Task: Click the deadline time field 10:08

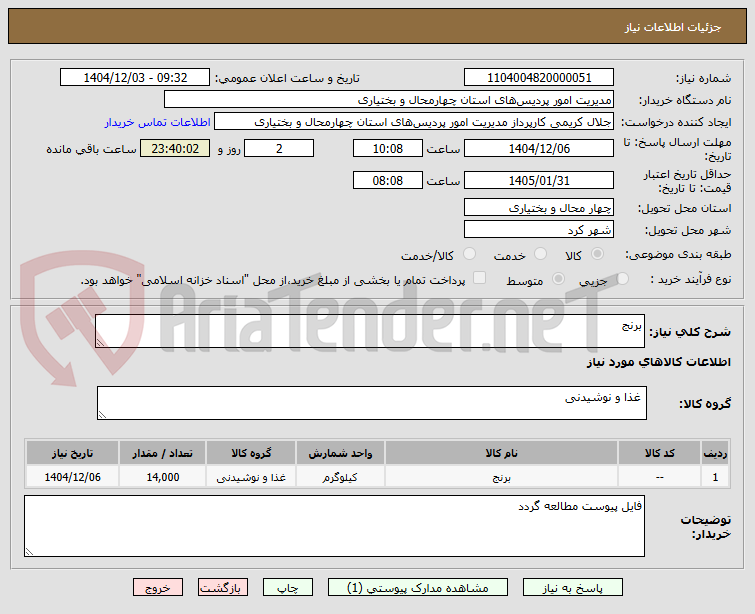Action: click(x=388, y=149)
